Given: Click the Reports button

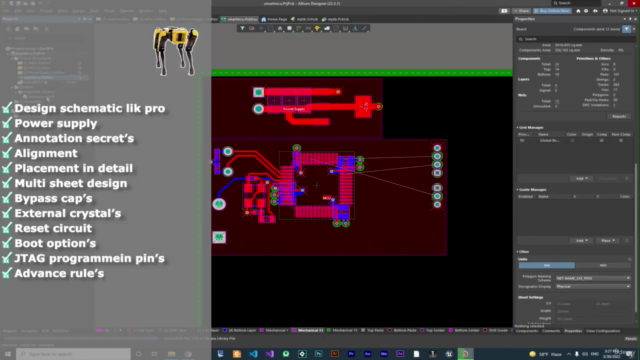Looking at the screenshot, I should click(619, 116).
